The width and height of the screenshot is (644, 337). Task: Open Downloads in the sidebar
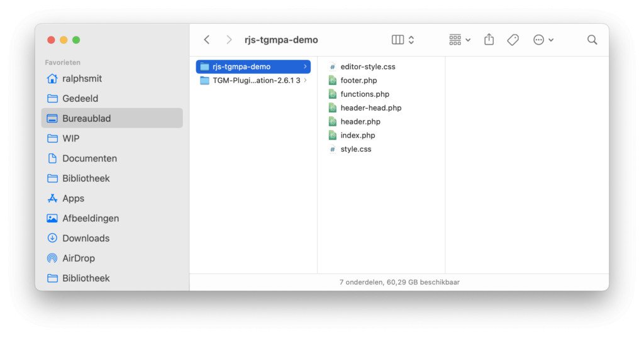(x=112, y=238)
